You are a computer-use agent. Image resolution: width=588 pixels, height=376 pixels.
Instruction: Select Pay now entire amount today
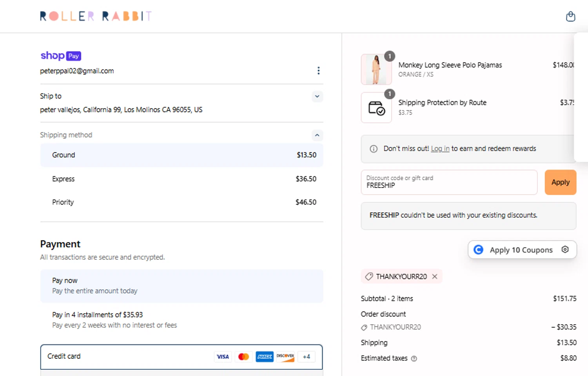[x=181, y=286]
